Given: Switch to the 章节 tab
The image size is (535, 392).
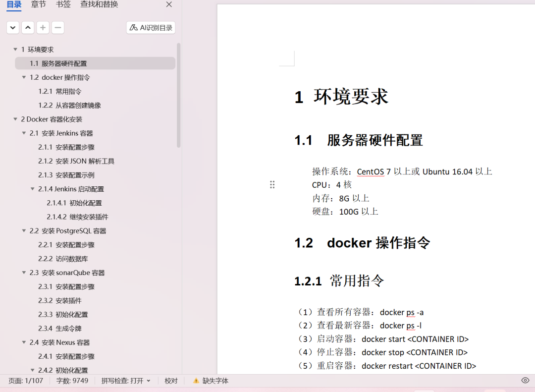Looking at the screenshot, I should click(x=38, y=4).
